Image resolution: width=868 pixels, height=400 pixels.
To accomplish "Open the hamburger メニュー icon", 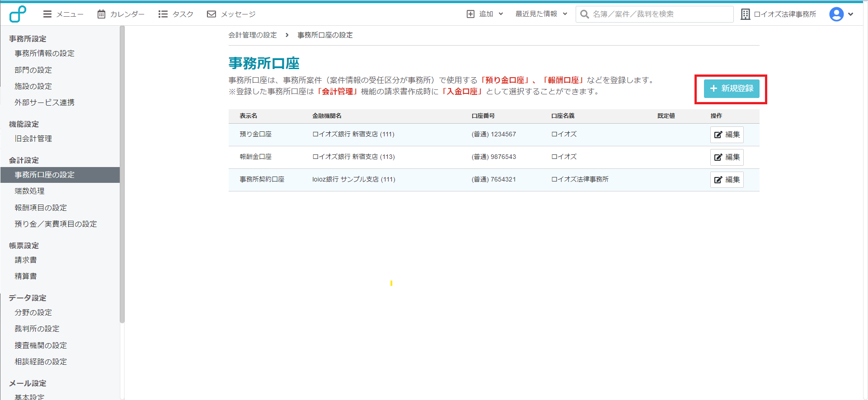I will [x=47, y=14].
